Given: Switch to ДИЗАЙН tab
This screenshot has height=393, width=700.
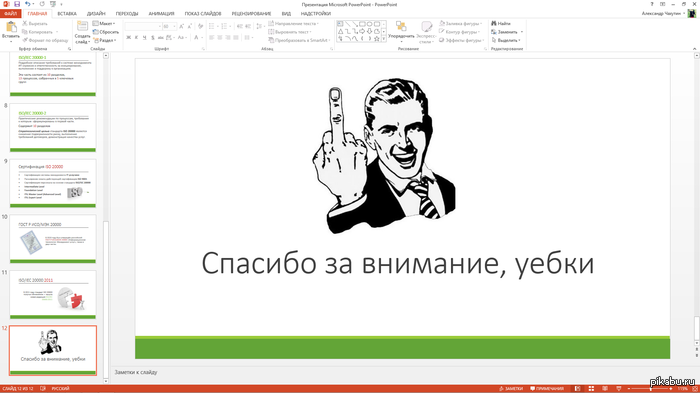Looking at the screenshot, I should (96, 13).
